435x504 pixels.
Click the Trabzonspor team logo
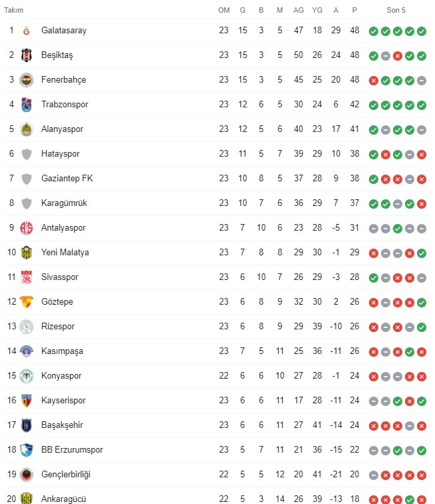(27, 105)
